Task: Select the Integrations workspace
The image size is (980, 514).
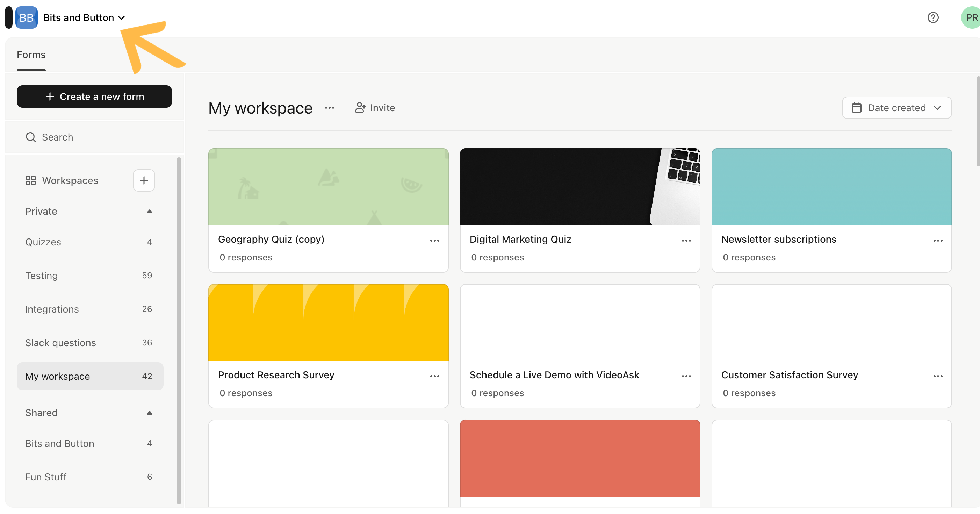Action: (90, 309)
